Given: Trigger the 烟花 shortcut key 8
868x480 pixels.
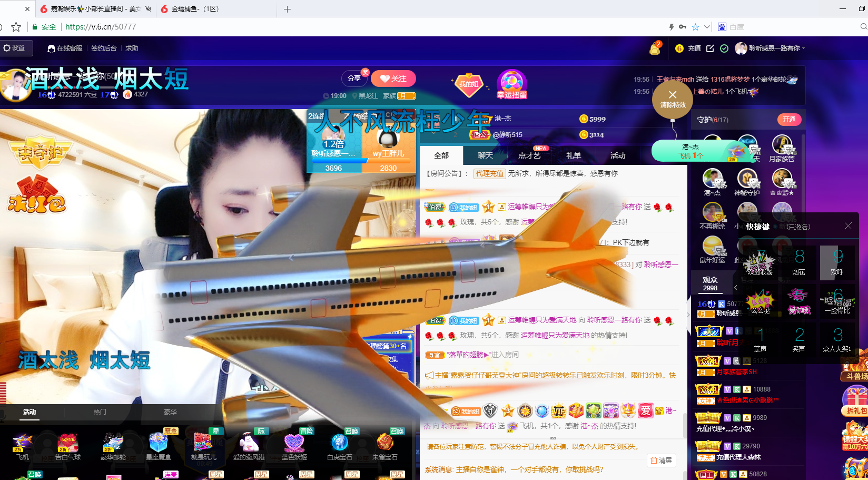Looking at the screenshot, I should [x=799, y=262].
